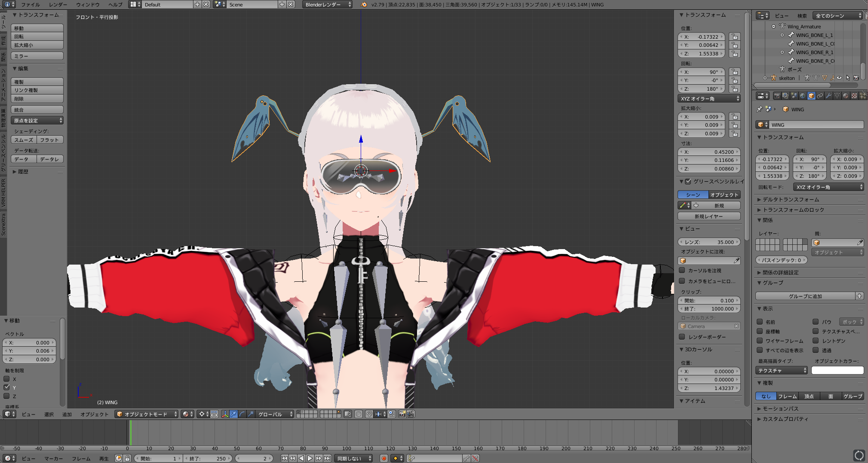868x463 pixels.
Task: Select the Physics tab (checkered icon)
Action: [x=854, y=95]
